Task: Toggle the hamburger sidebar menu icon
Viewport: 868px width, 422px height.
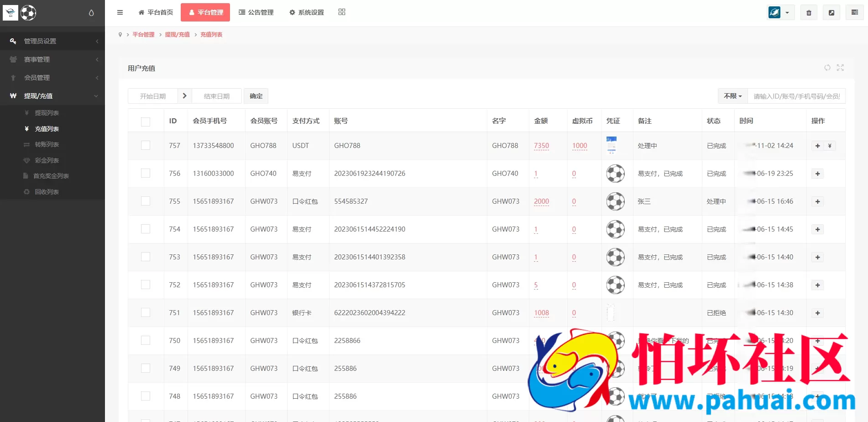Action: [120, 12]
